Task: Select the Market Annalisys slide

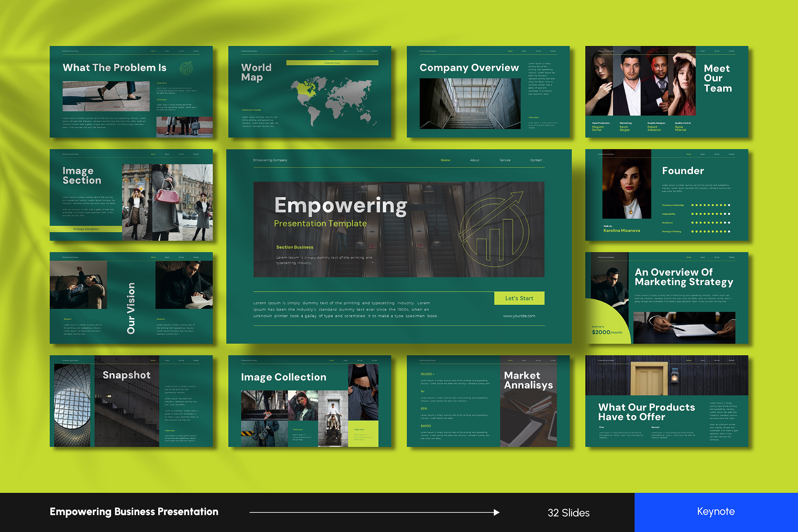Action: pos(488,401)
